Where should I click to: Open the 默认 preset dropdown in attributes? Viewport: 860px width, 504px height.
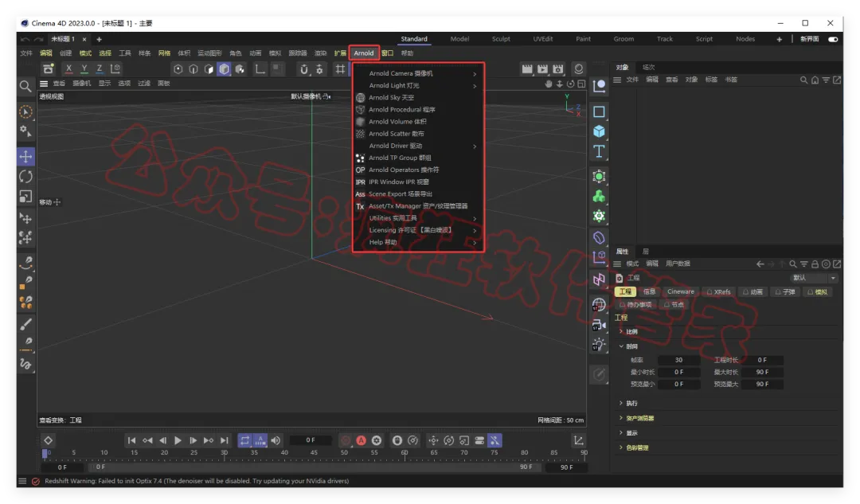(x=814, y=278)
